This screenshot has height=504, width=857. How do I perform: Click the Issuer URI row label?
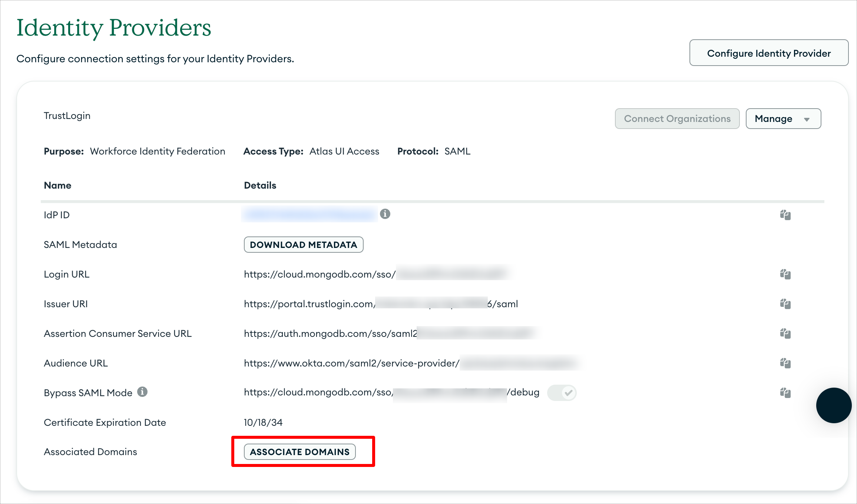click(66, 304)
